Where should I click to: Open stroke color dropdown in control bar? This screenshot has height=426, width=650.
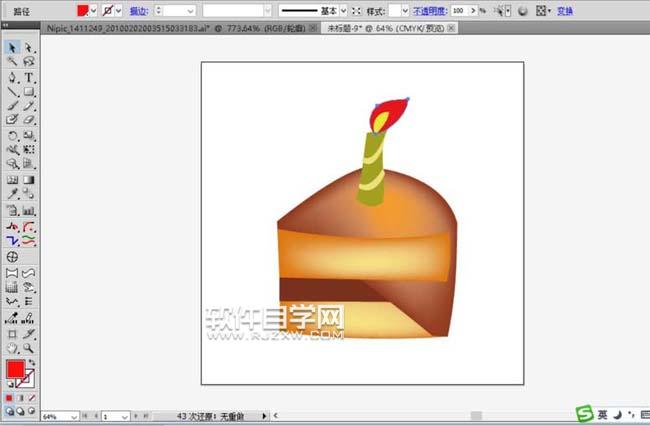point(119,11)
